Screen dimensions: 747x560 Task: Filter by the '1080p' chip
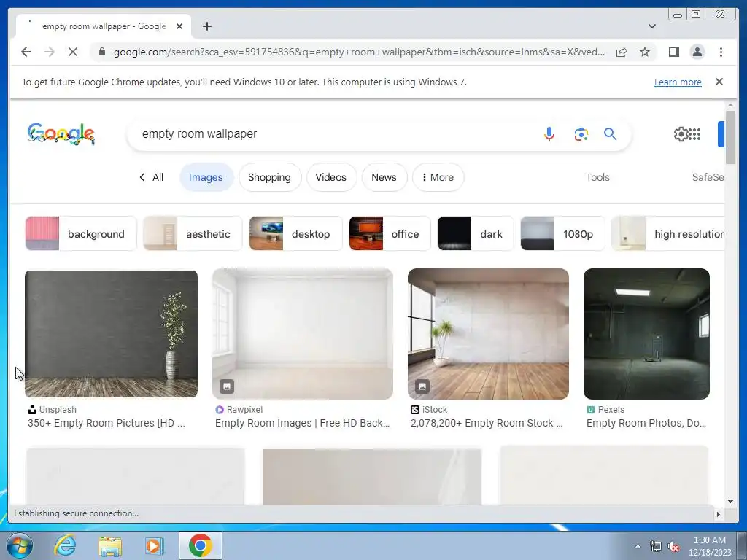(x=562, y=233)
